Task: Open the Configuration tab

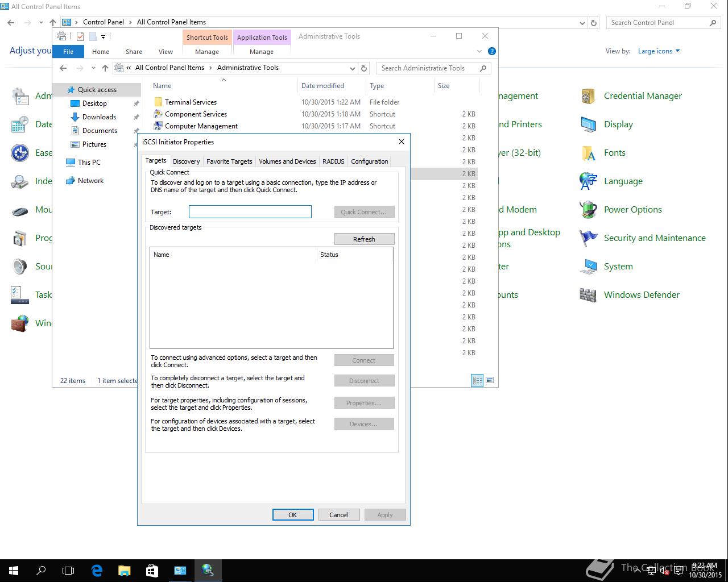Action: coord(369,161)
